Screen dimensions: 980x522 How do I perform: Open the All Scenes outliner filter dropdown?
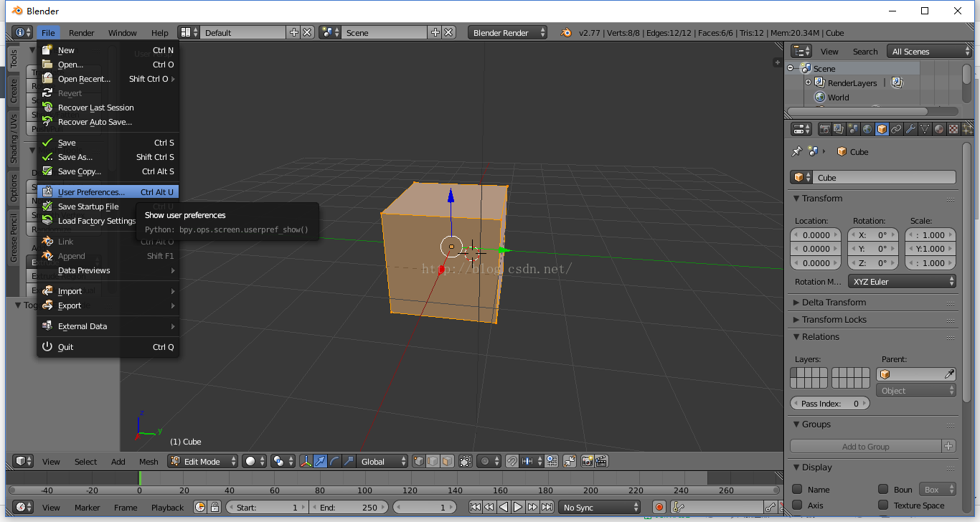click(929, 51)
